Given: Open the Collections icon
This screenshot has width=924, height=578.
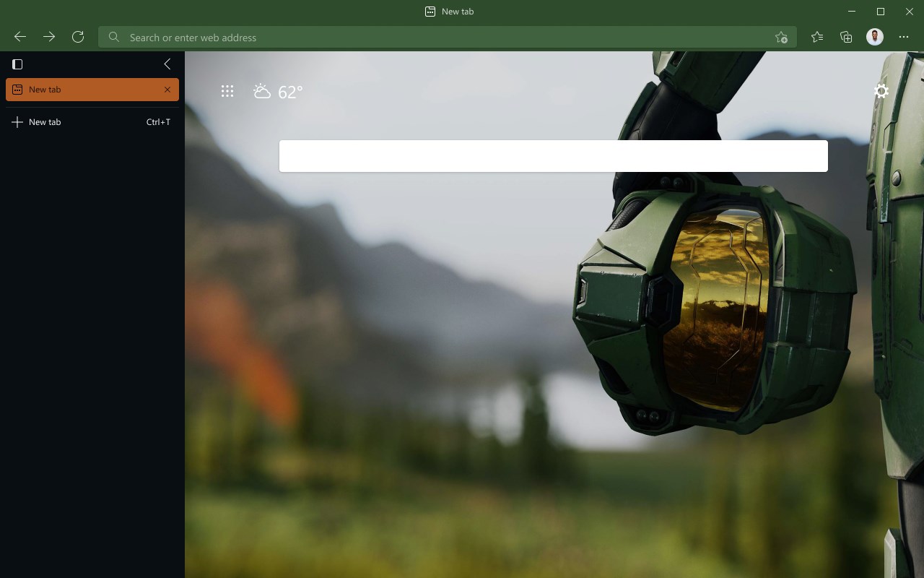Looking at the screenshot, I should (846, 37).
